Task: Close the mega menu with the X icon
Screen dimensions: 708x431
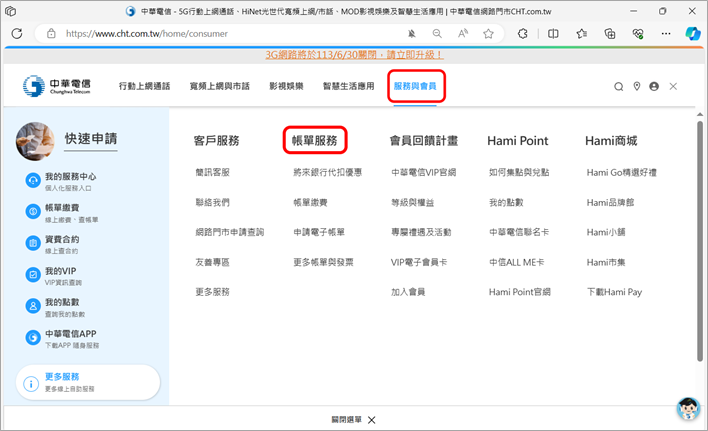Action: pos(673,87)
